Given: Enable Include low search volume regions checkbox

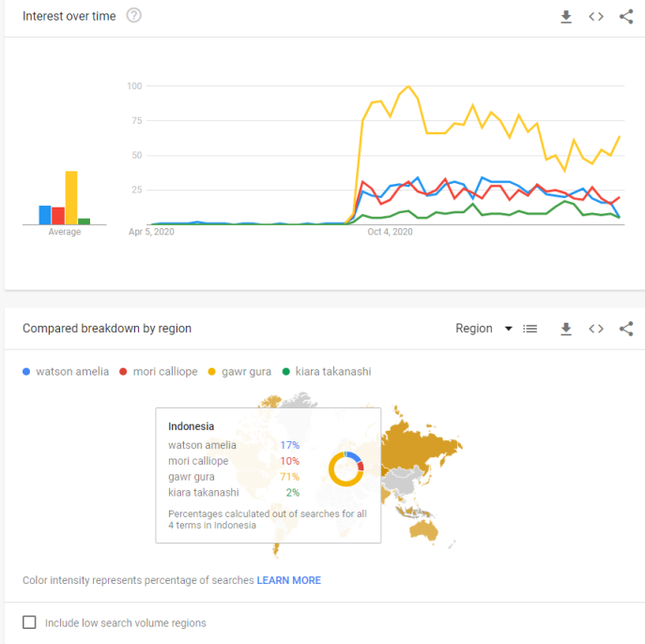Looking at the screenshot, I should [x=29, y=622].
